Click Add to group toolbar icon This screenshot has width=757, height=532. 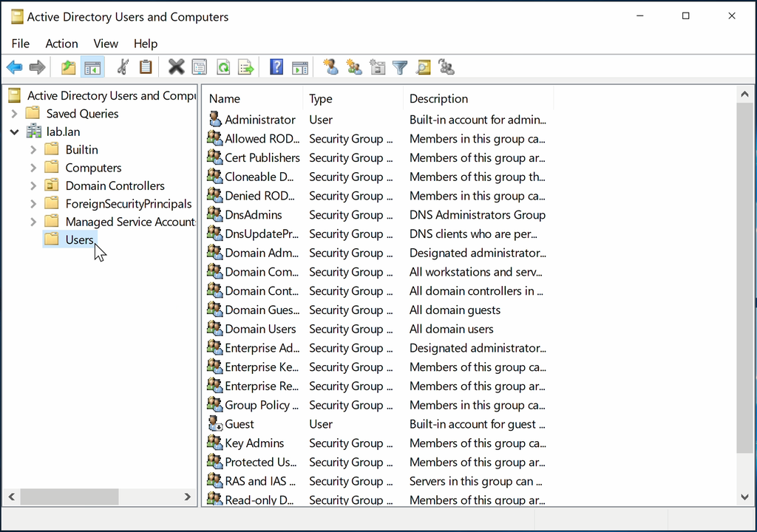point(447,67)
